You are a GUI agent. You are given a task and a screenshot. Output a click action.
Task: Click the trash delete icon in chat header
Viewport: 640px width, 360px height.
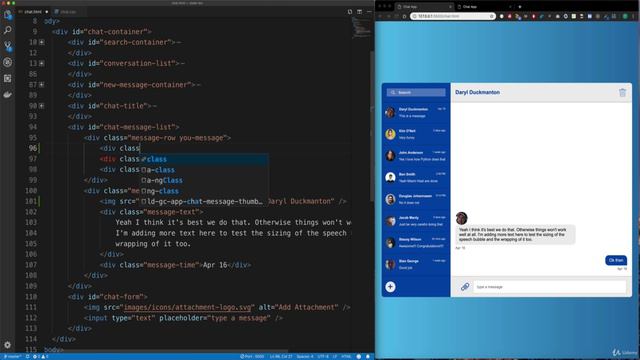pos(622,93)
